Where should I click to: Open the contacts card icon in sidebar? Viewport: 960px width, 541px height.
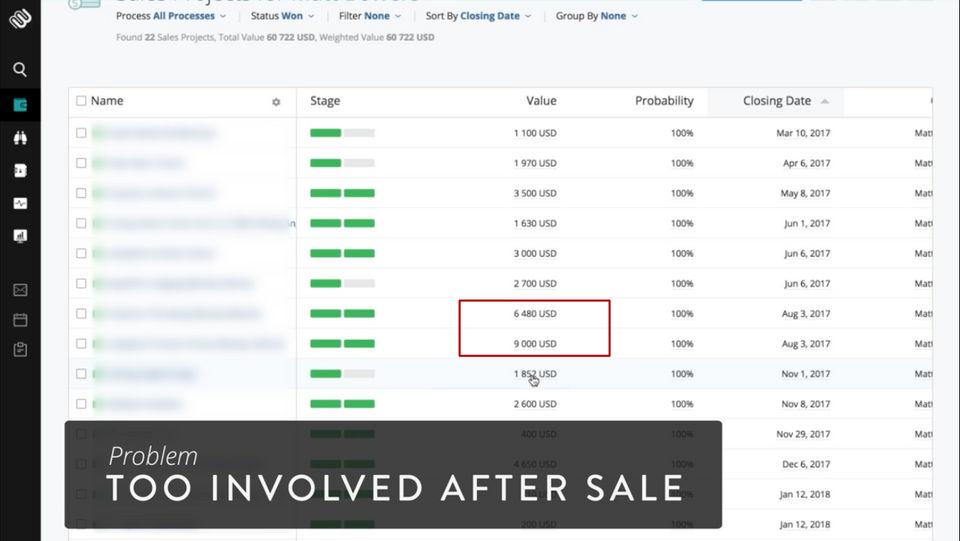(x=20, y=171)
